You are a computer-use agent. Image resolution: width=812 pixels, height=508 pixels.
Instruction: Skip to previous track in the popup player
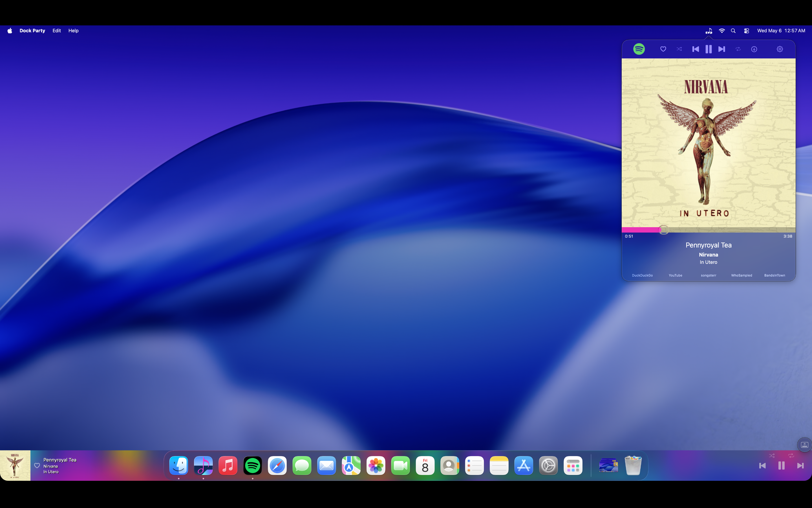pos(696,49)
